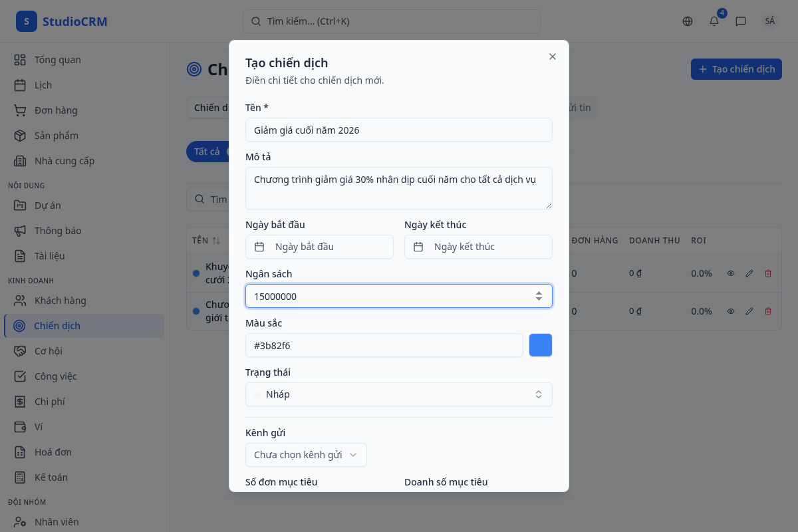
Task: Expand the Kênh gửi channel dropdown
Action: pos(306,455)
